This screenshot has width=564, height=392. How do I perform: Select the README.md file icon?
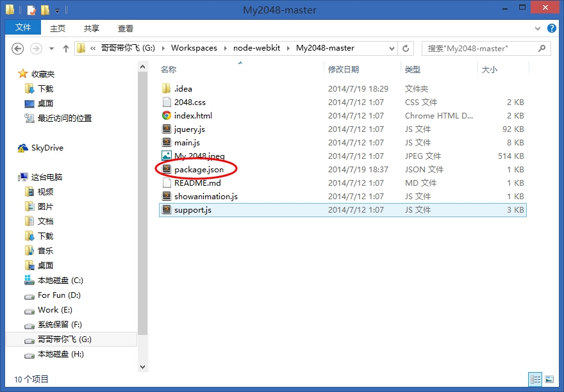click(166, 183)
